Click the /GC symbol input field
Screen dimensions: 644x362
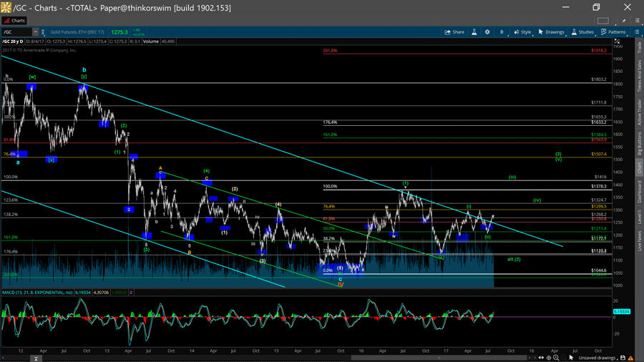tap(16, 32)
